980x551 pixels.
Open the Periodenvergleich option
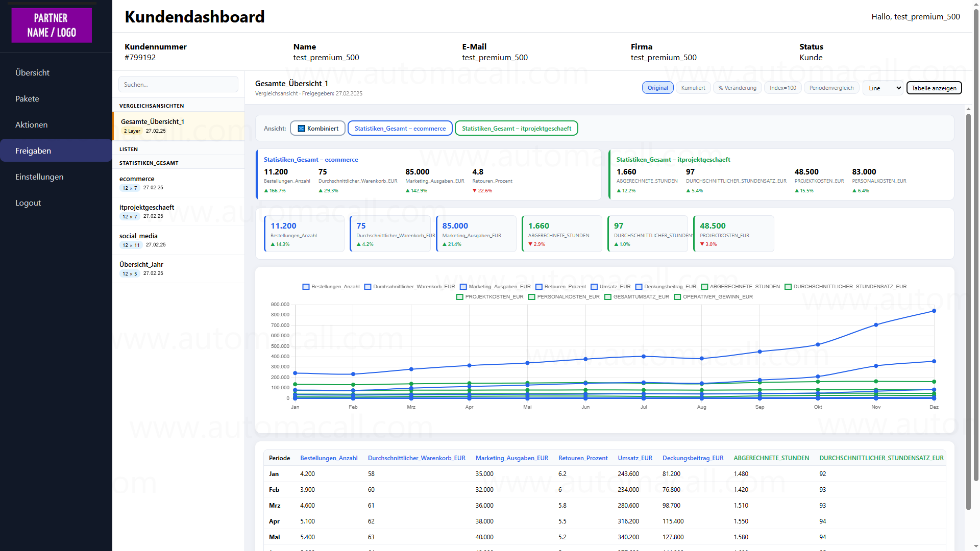pos(831,88)
